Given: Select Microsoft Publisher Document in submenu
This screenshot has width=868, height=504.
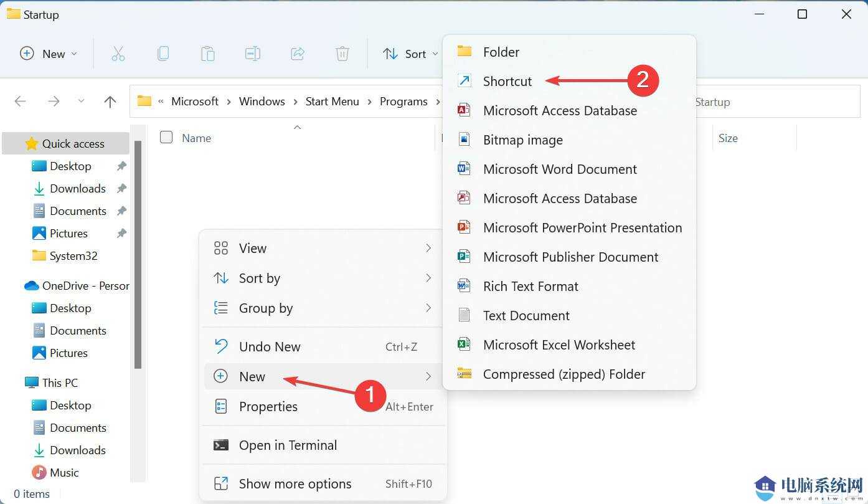Looking at the screenshot, I should 569,257.
